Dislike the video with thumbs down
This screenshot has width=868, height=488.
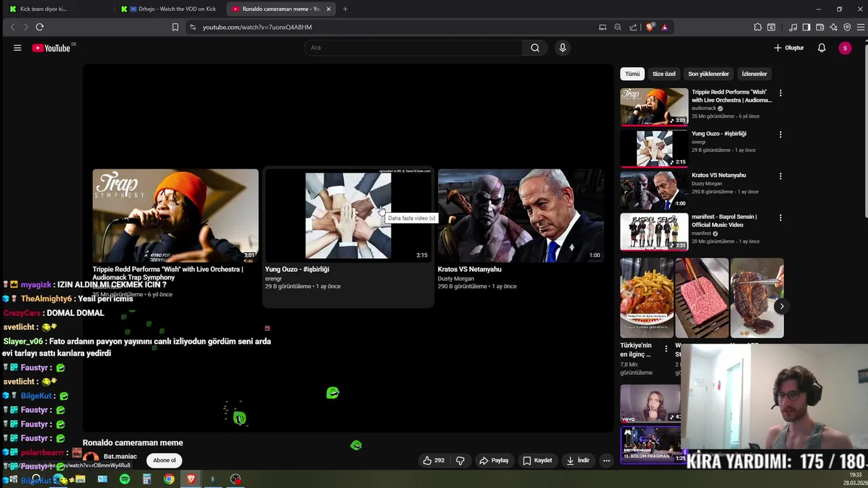coord(460,460)
